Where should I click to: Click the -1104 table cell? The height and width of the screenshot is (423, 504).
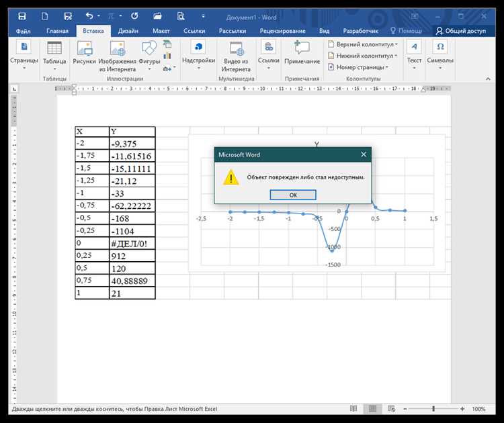pyautogui.click(x=132, y=231)
